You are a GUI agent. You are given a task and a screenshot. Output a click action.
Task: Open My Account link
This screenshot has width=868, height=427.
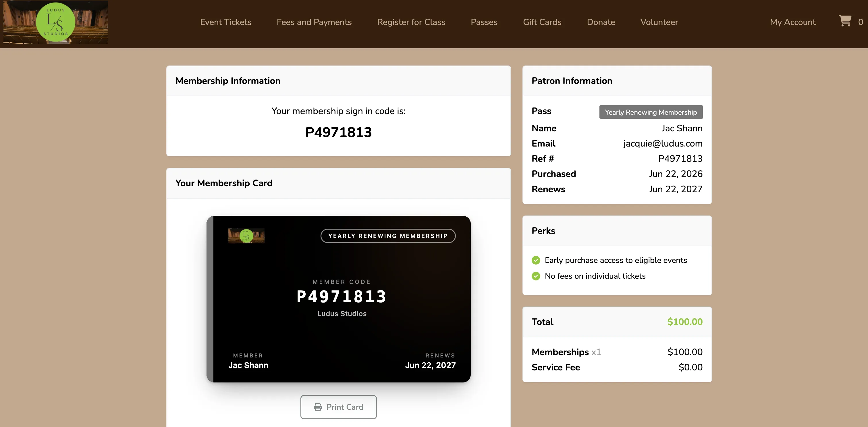[x=792, y=22]
